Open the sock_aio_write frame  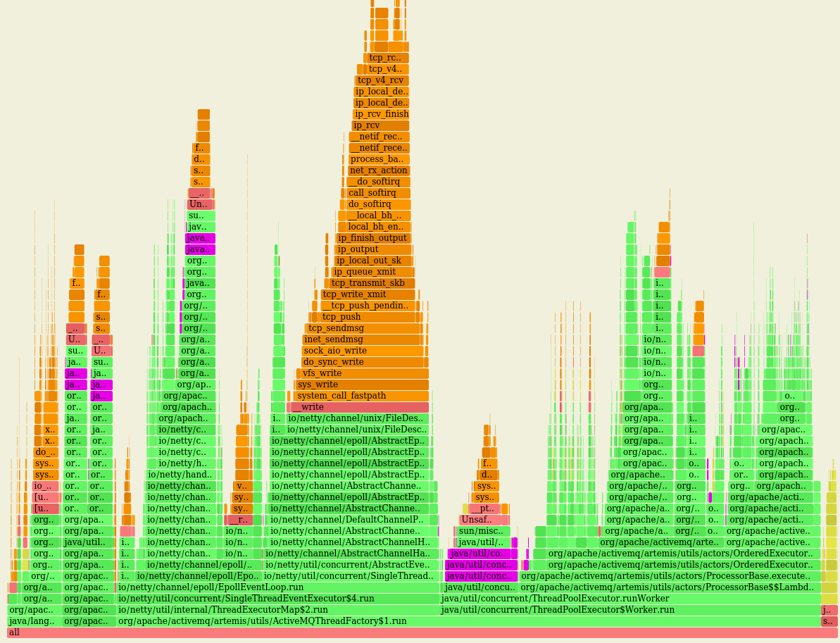[363, 351]
